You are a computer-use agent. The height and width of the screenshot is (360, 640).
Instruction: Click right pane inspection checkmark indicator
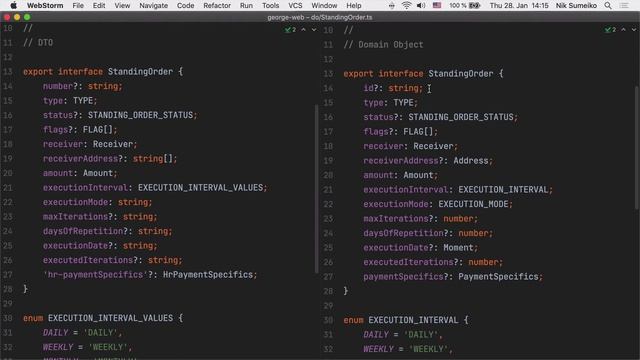611,30
